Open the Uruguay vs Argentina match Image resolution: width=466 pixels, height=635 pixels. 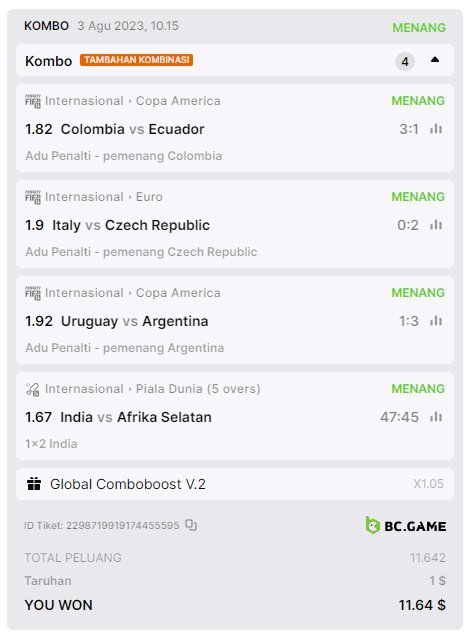coord(134,321)
